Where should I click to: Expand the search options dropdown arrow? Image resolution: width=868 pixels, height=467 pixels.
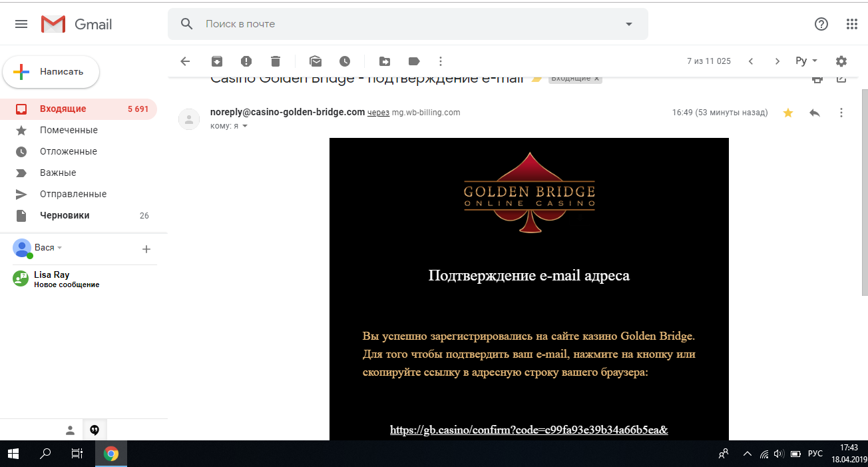point(629,24)
